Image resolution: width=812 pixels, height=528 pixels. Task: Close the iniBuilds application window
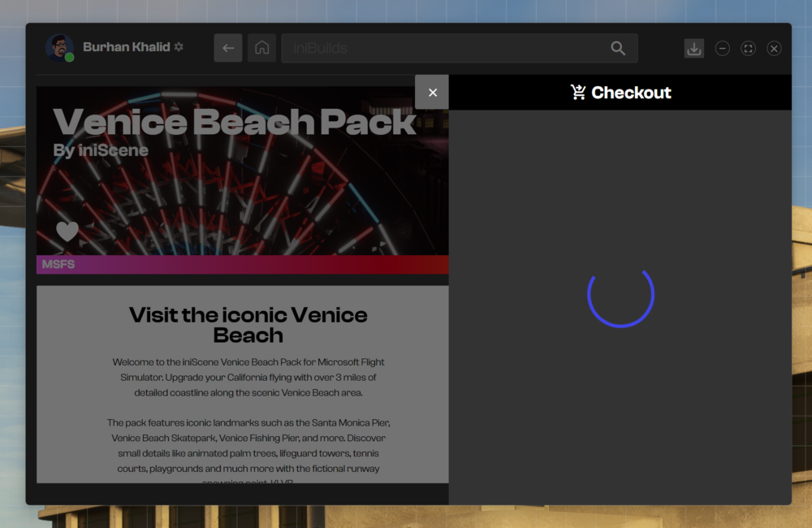[774, 49]
